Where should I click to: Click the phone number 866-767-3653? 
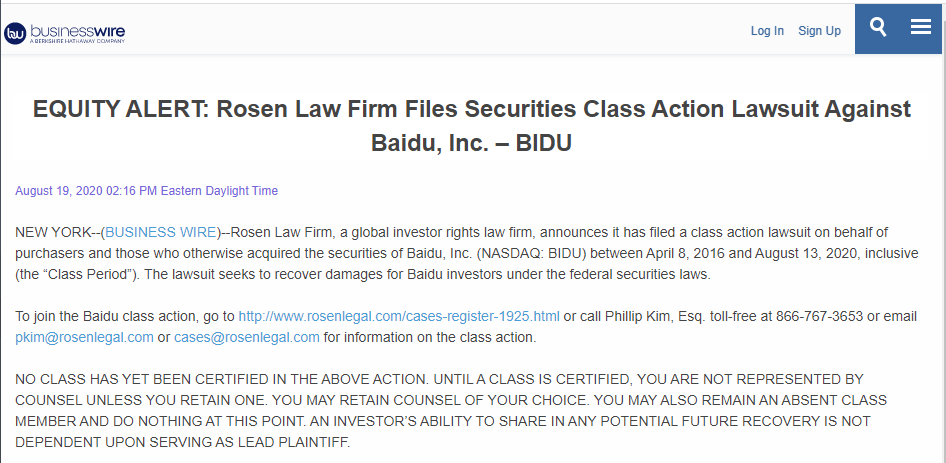coord(819,316)
